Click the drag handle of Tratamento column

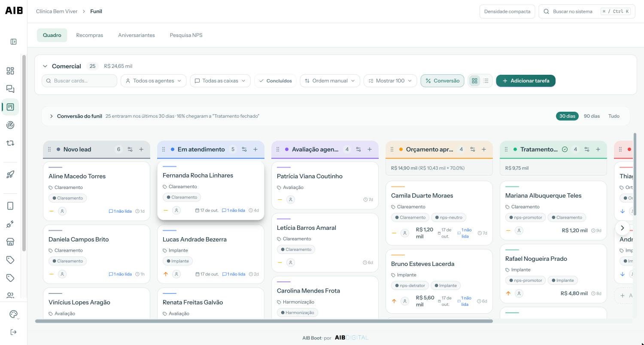(506, 150)
